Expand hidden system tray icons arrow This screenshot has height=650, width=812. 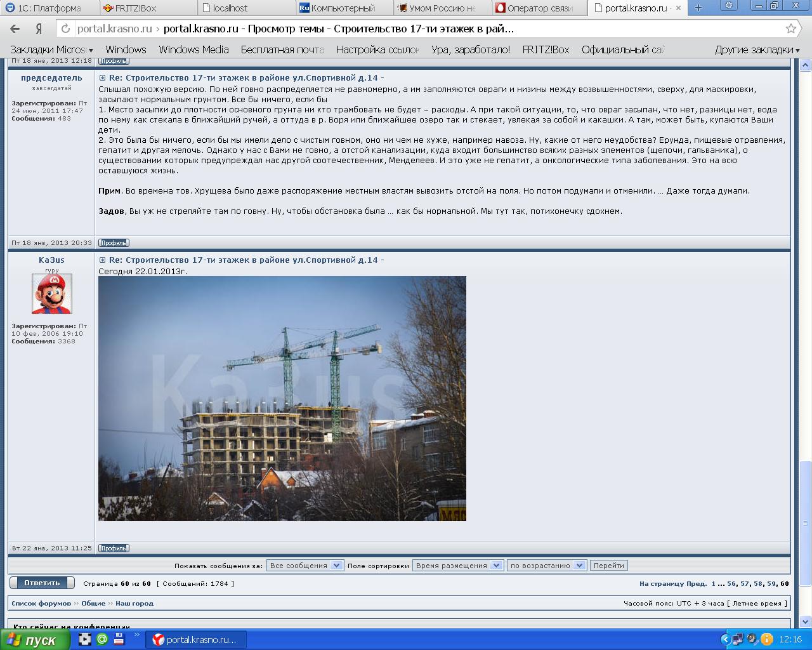(x=726, y=640)
